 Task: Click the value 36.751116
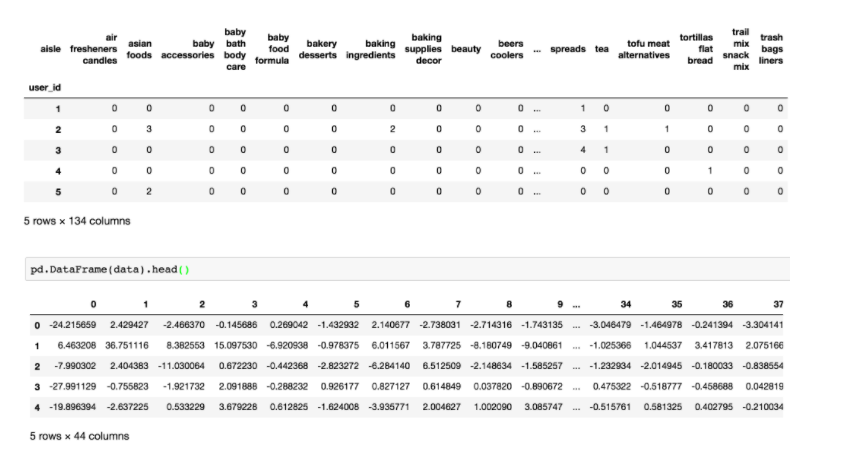pyautogui.click(x=127, y=346)
